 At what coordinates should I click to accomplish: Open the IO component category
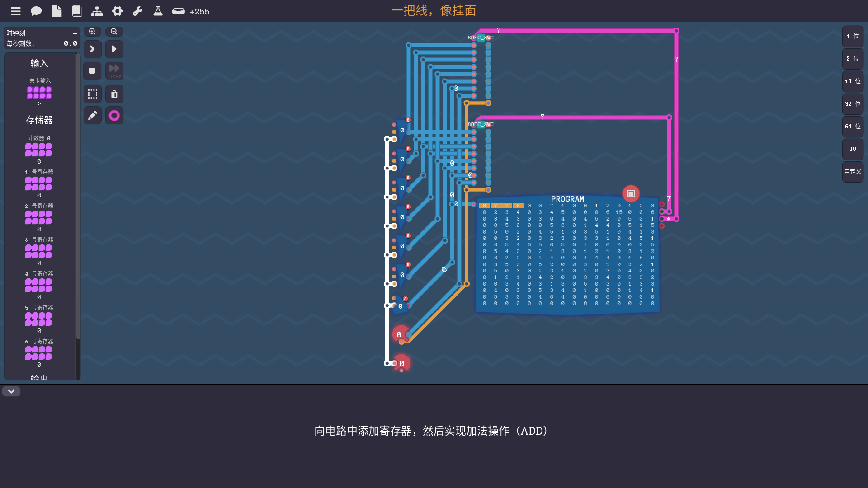[x=853, y=149]
